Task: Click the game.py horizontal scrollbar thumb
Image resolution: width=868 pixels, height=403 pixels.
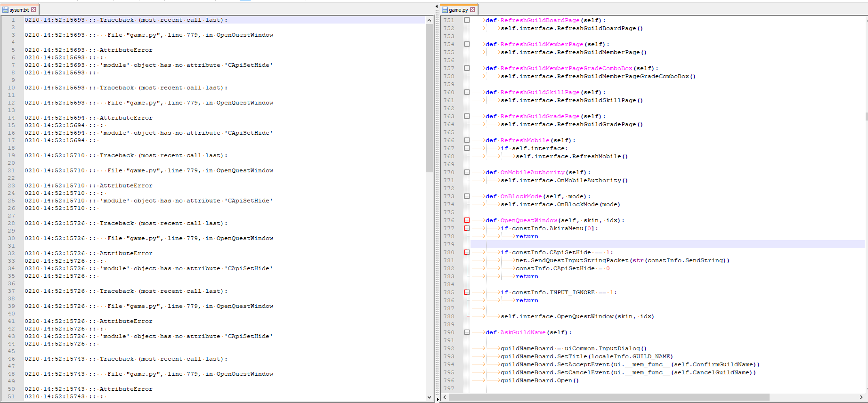Action: (x=609, y=397)
